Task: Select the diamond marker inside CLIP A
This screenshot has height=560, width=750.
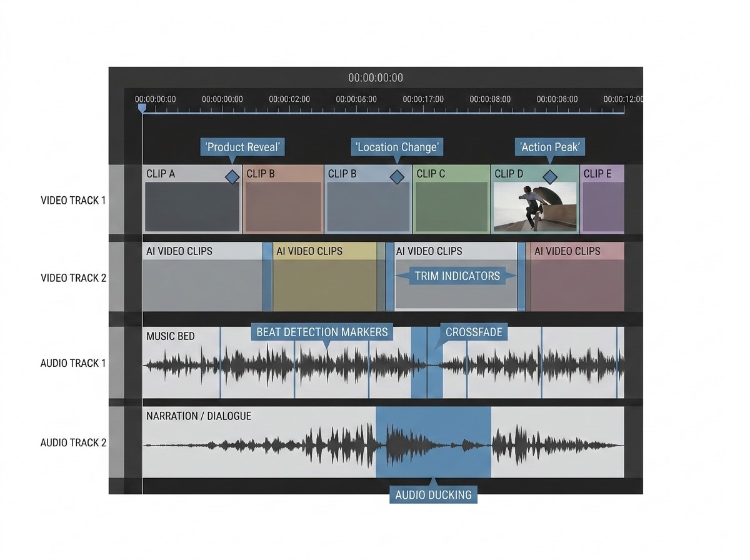Action: tap(232, 177)
